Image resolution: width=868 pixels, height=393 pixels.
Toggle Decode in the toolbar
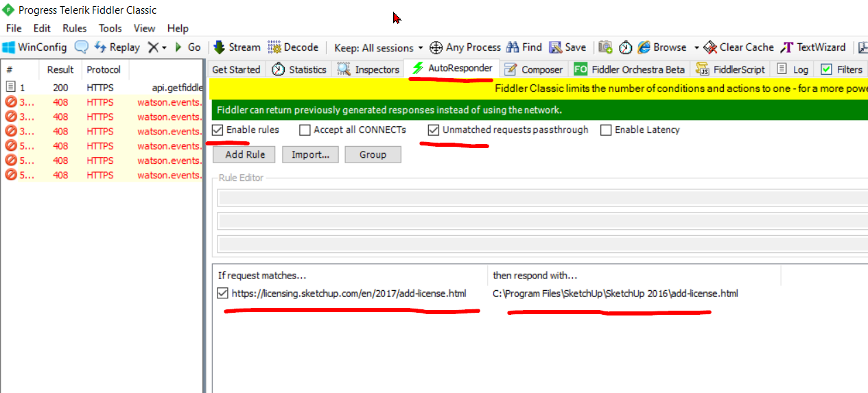click(293, 47)
